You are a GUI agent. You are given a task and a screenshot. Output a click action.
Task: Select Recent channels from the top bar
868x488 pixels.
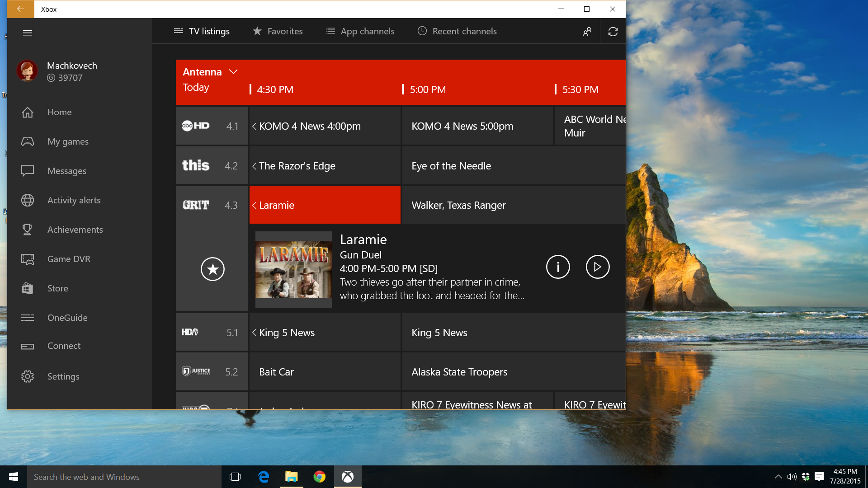[x=464, y=31]
